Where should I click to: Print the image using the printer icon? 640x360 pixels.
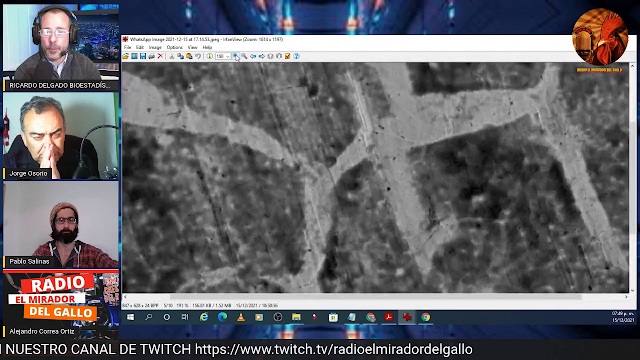pos(151,56)
